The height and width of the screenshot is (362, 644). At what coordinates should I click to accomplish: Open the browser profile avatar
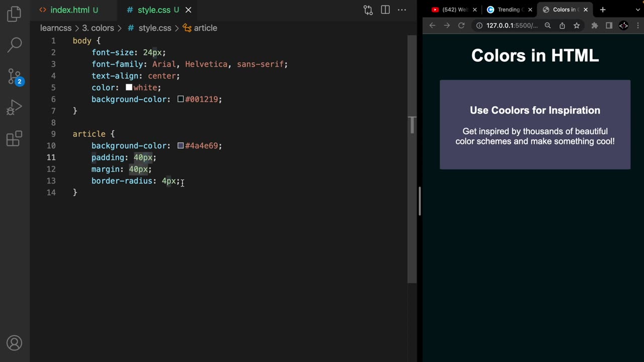[623, 26]
